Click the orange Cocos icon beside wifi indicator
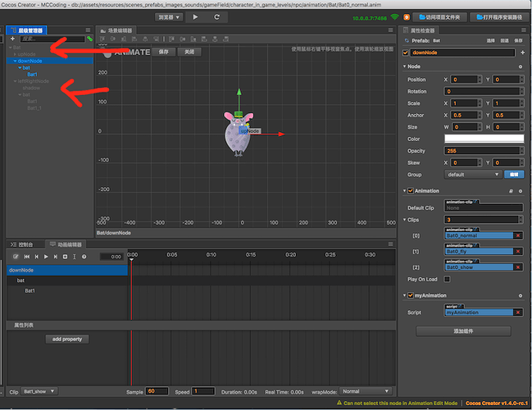 pos(407,17)
